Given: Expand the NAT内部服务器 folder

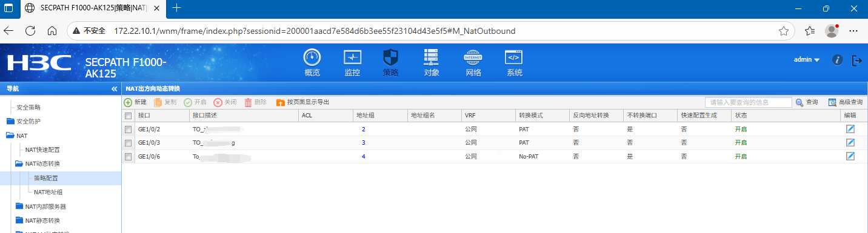Looking at the screenshot, I should pos(19,206).
